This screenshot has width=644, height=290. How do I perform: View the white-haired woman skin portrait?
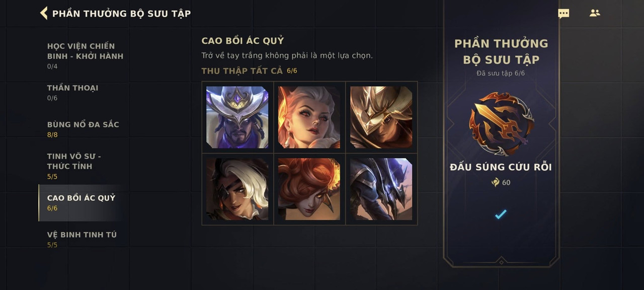click(309, 117)
